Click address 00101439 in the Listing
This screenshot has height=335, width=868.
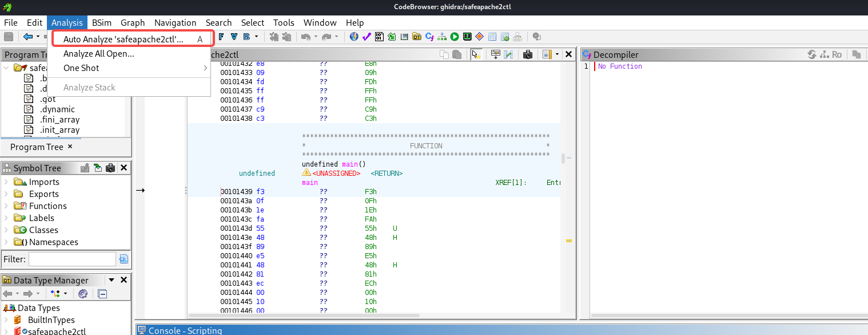(x=236, y=191)
